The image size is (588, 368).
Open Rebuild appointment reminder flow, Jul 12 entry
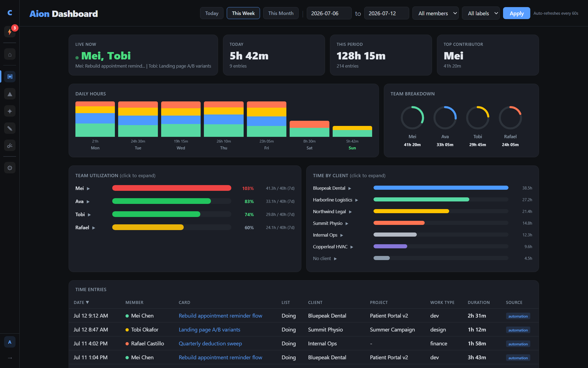tap(220, 316)
